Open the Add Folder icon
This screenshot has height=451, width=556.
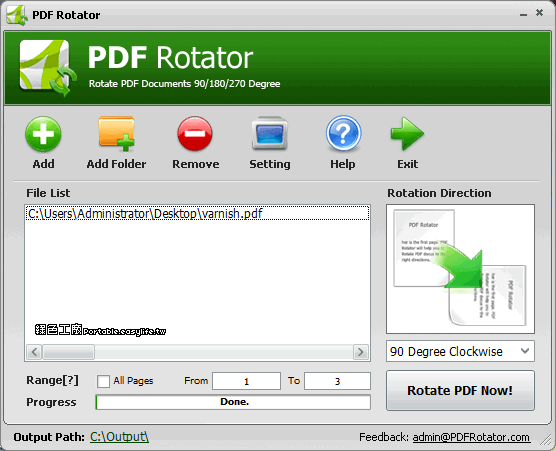(117, 134)
